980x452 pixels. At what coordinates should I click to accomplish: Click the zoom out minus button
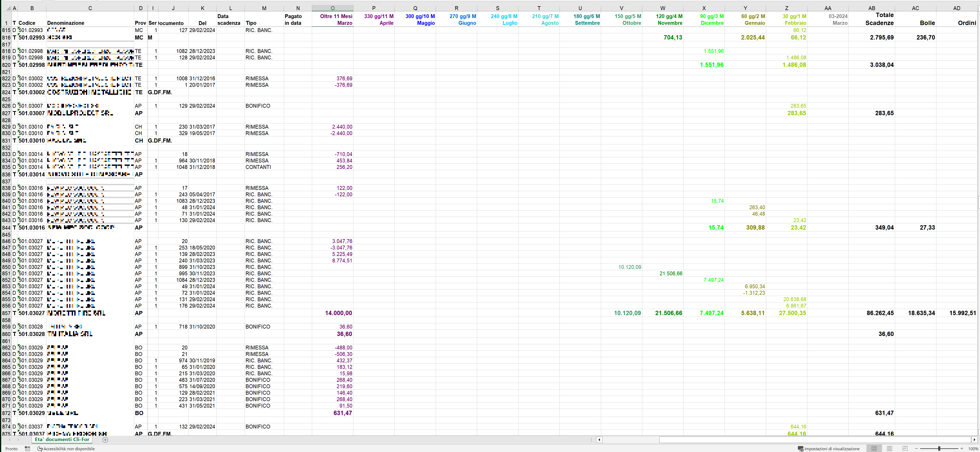[917, 449]
